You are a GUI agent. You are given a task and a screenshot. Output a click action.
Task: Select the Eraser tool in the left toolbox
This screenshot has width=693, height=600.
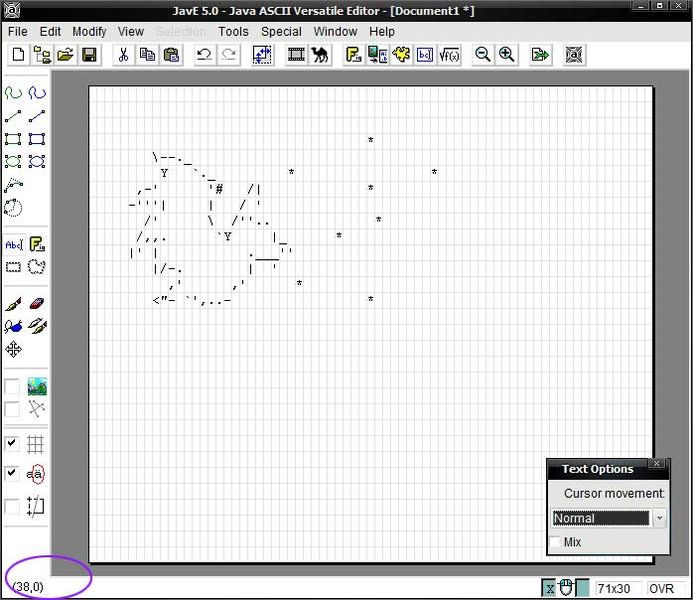coord(37,303)
